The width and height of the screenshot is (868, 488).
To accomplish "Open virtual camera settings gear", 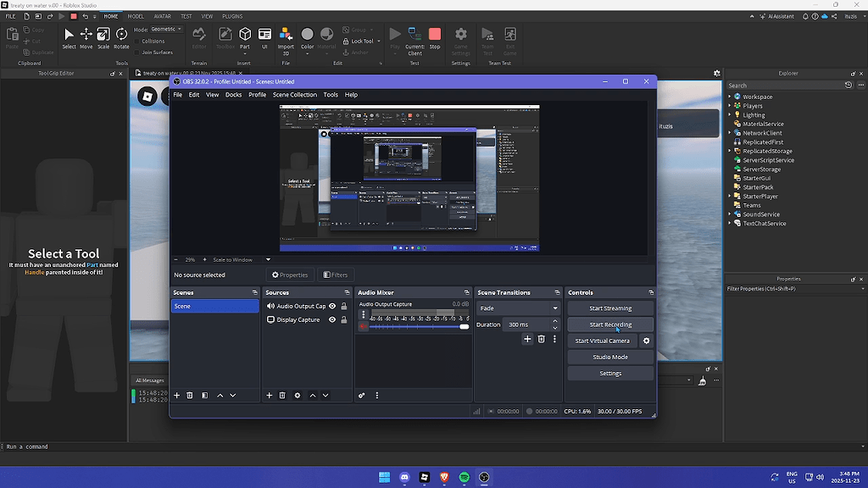I will point(646,341).
